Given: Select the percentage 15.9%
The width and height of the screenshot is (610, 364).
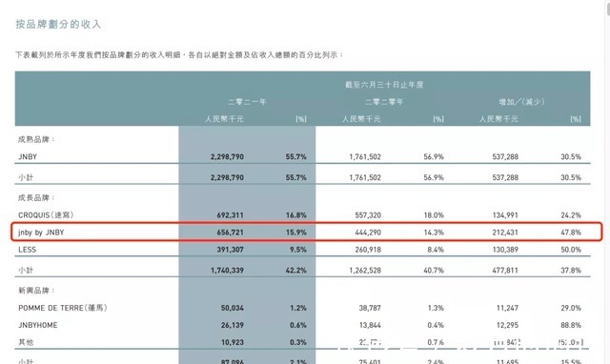Looking at the screenshot, I should pos(296,233).
